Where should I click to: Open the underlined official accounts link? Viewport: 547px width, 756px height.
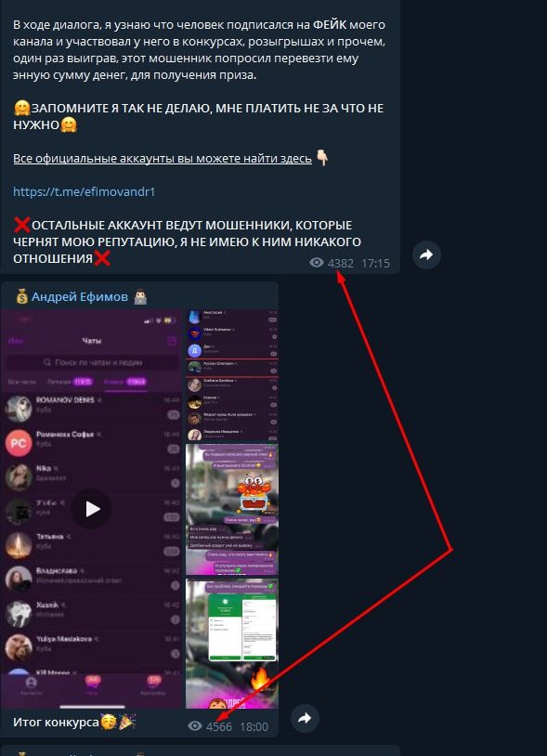(x=163, y=158)
